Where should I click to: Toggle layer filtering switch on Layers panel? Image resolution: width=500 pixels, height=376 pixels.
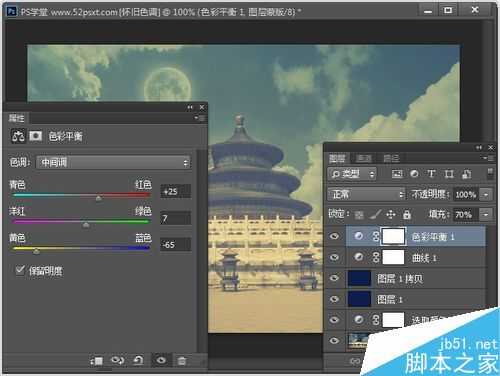pyautogui.click(x=490, y=173)
